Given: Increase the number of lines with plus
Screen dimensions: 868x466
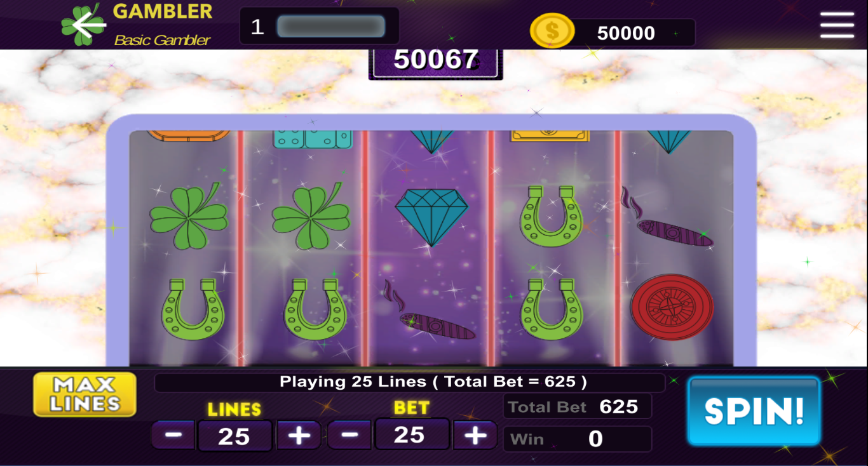Looking at the screenshot, I should pyautogui.click(x=299, y=436).
